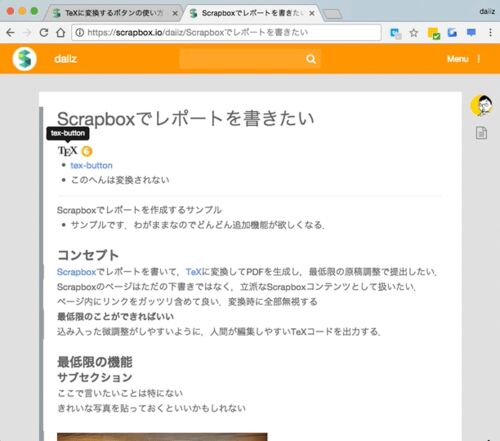Click the きれいな写真を貼っておく line
500x441 pixels.
(151, 408)
